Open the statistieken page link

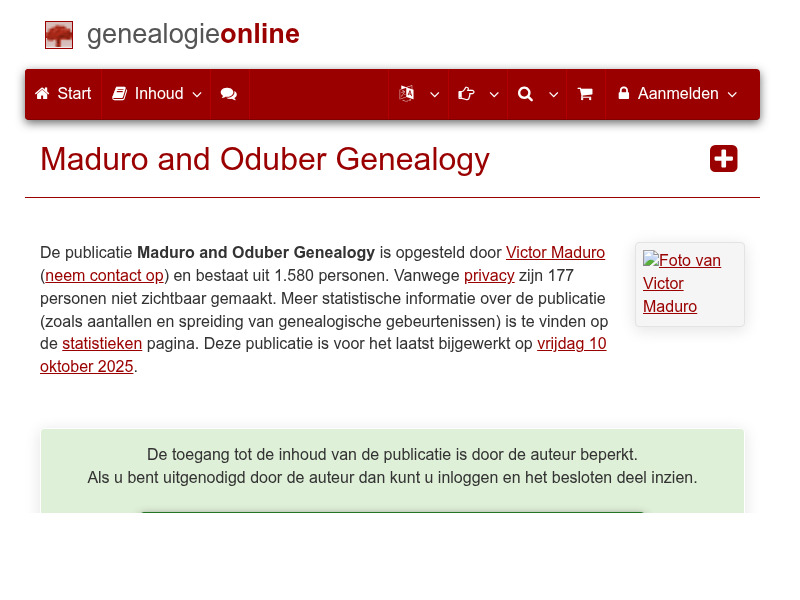102,343
